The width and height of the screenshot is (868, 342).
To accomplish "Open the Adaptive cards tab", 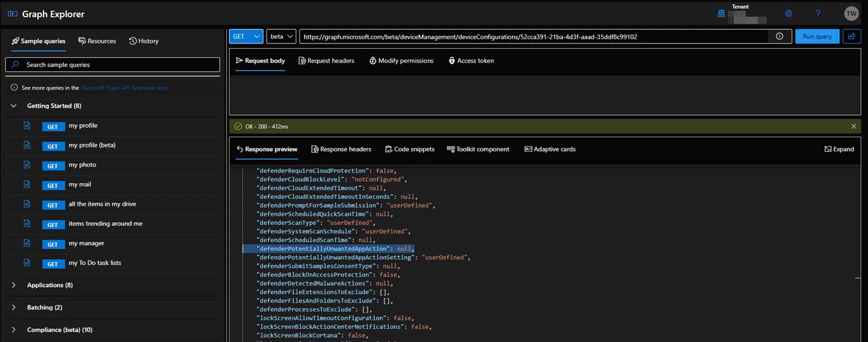I will tap(550, 150).
